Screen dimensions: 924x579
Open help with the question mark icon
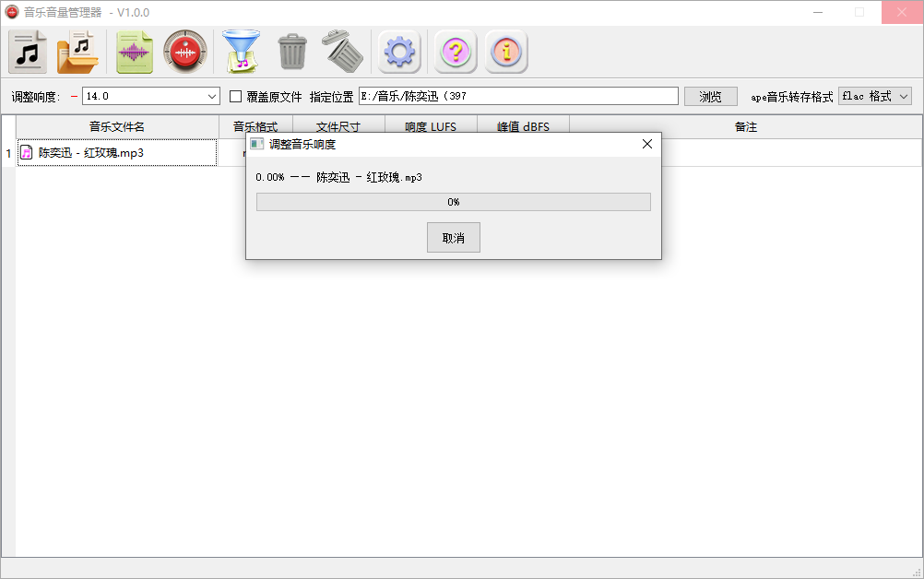[456, 52]
